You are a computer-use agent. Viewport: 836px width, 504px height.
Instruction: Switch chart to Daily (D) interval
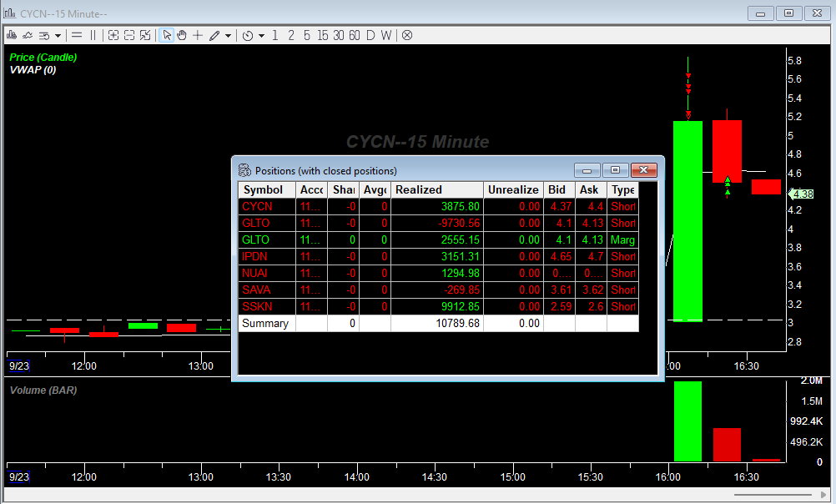[370, 35]
